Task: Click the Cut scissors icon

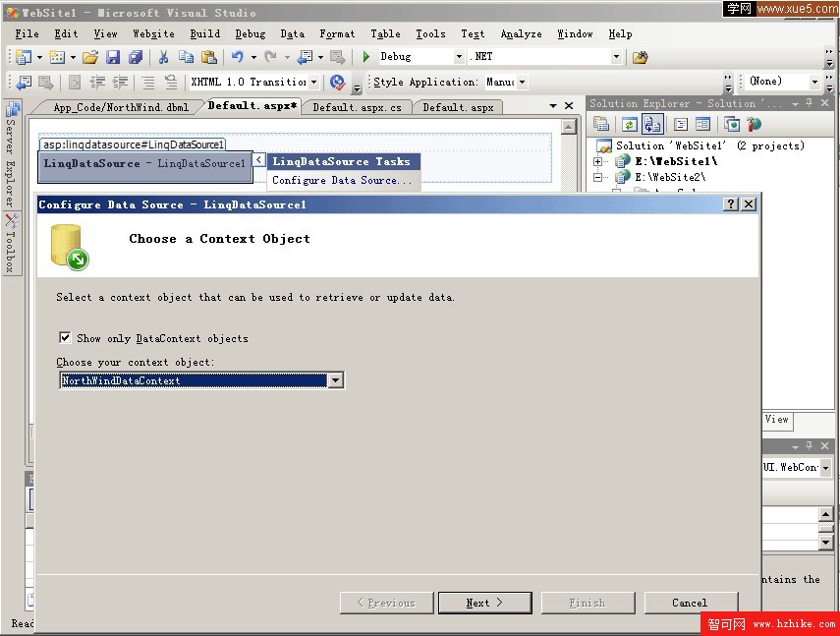Action: tap(163, 57)
